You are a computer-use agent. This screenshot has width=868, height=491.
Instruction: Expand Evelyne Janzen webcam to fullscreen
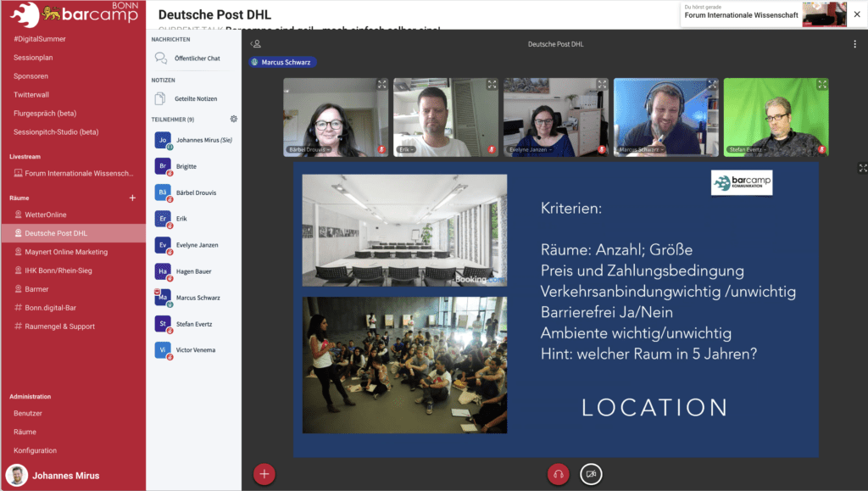(602, 85)
